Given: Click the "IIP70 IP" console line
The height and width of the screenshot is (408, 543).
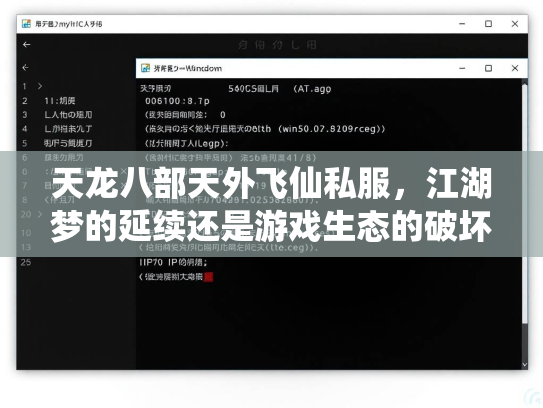Looking at the screenshot, I should pos(173,262).
